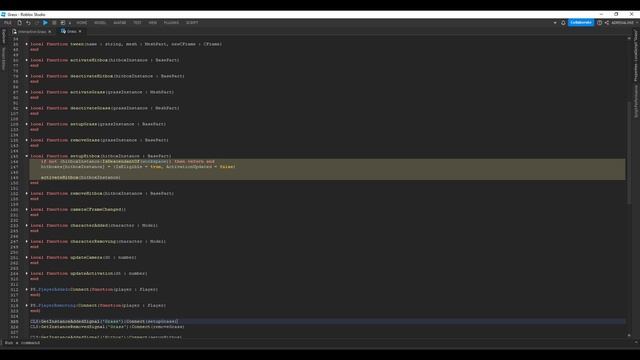This screenshot has width=640, height=360.
Task: Expand PlayerRemoving Connect fold arrow
Action: click(27, 305)
